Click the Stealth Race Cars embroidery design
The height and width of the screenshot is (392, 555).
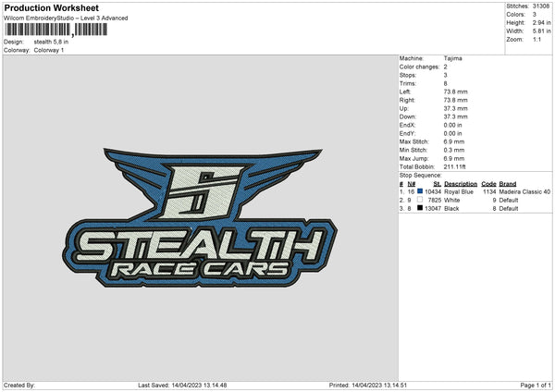point(199,217)
